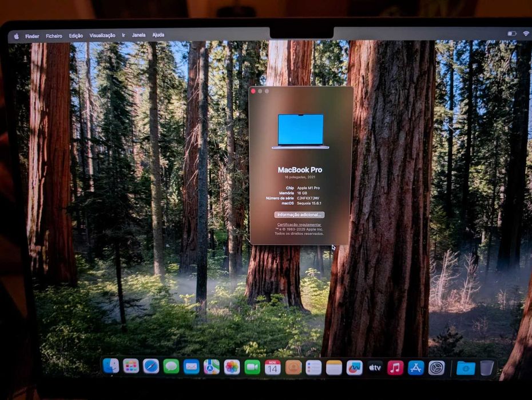Click the "Sequoia 15.6.1" macOS version
Screen dimensions: 532x400
[309, 203]
